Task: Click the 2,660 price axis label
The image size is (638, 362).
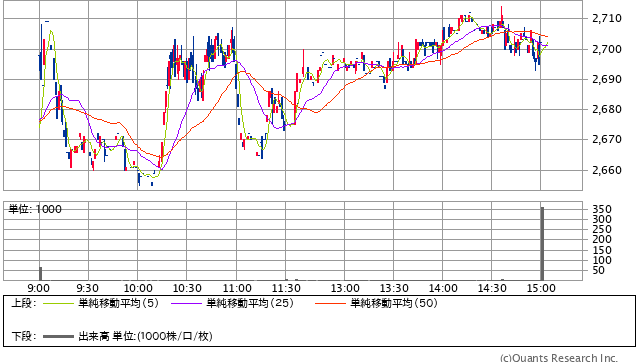Action: pos(607,170)
